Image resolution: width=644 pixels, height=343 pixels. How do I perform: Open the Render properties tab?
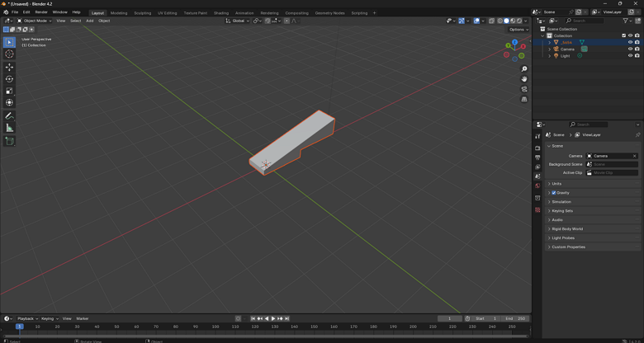coord(537,148)
